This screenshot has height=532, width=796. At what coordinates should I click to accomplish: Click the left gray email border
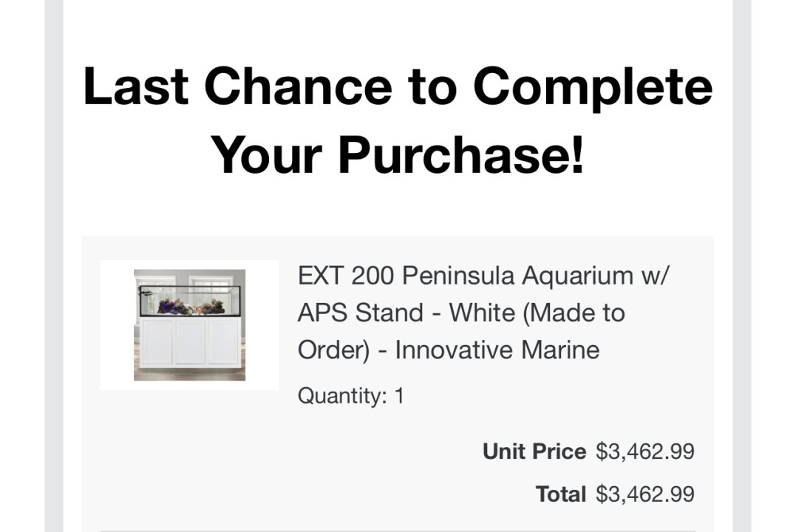click(54, 266)
